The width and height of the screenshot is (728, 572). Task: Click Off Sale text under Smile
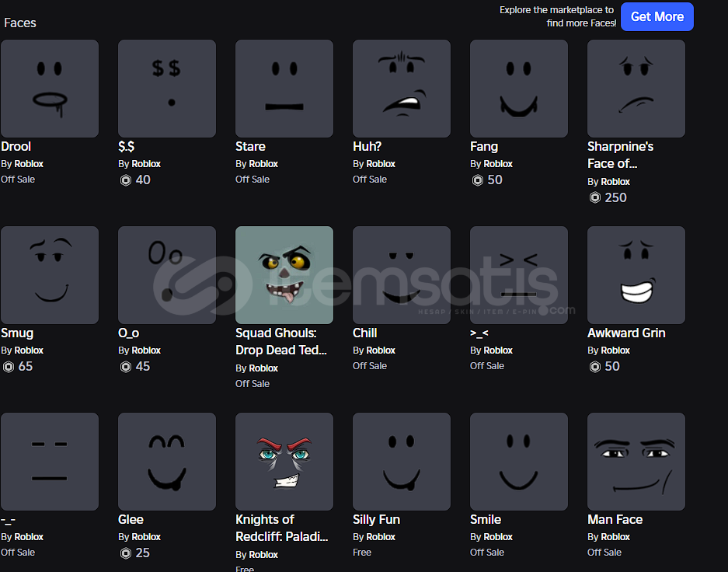click(487, 553)
